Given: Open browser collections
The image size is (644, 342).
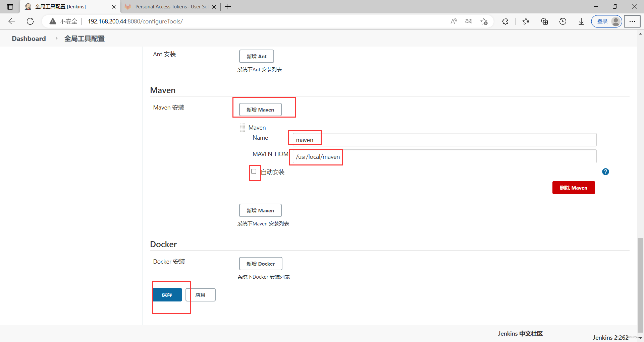Looking at the screenshot, I should click(544, 21).
